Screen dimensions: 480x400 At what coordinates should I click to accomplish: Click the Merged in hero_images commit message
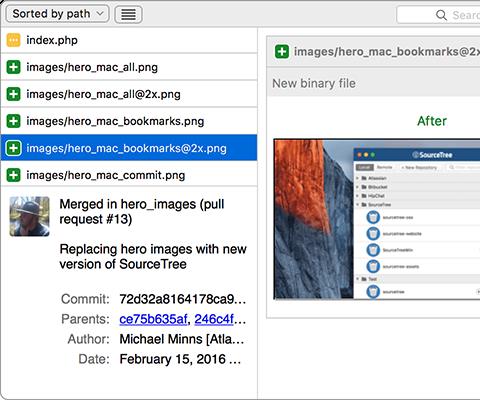tap(142, 212)
